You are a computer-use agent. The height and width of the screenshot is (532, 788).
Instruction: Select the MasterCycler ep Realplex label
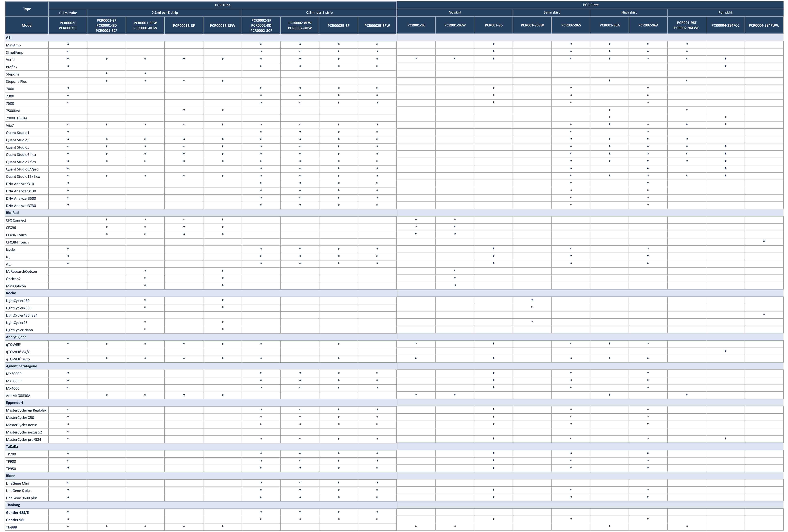tap(26, 410)
